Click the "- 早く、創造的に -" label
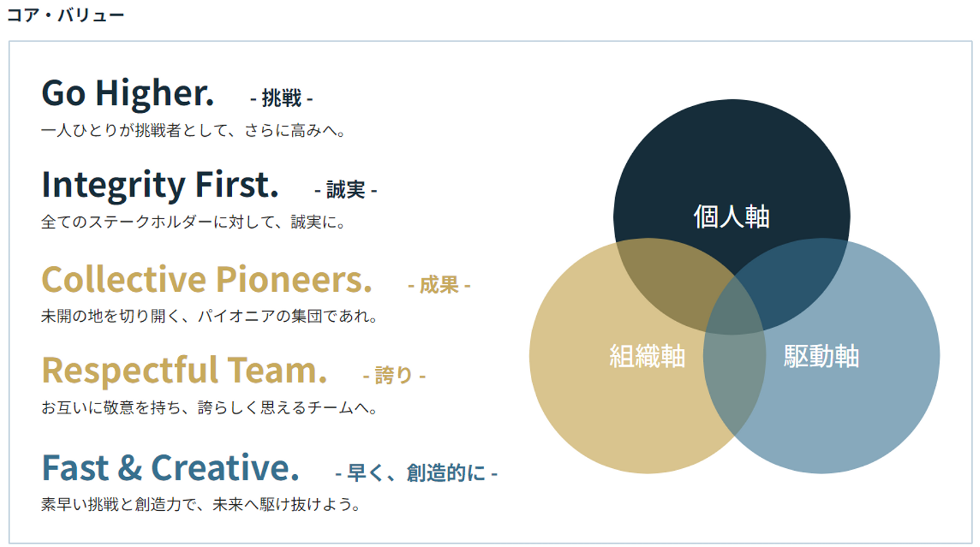 (x=416, y=473)
